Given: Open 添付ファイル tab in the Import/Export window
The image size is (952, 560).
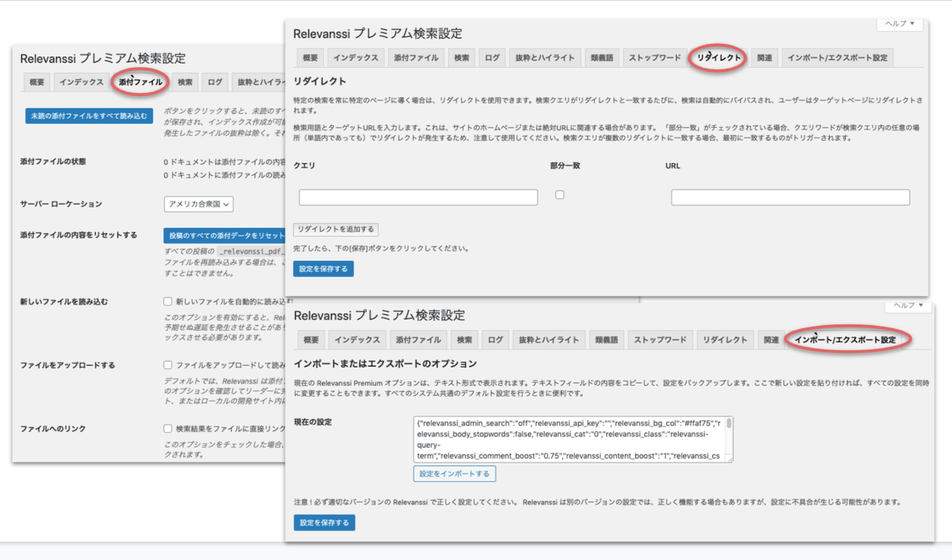Looking at the screenshot, I should coord(419,340).
